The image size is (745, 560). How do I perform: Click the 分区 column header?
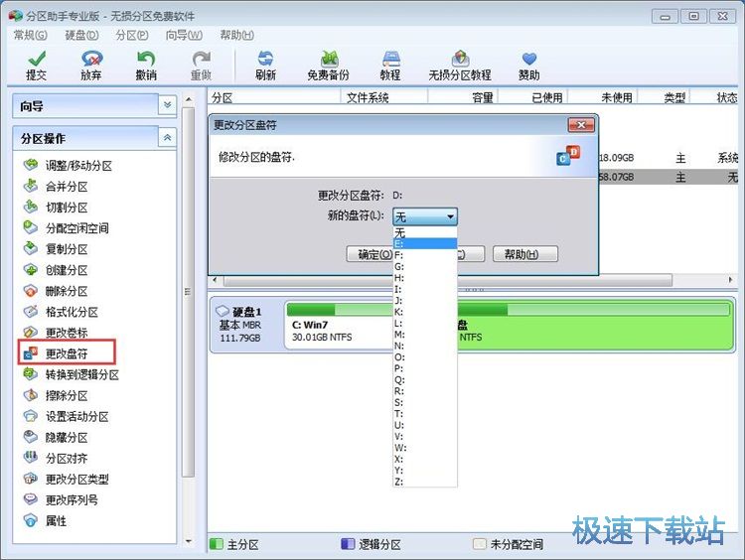[x=274, y=97]
